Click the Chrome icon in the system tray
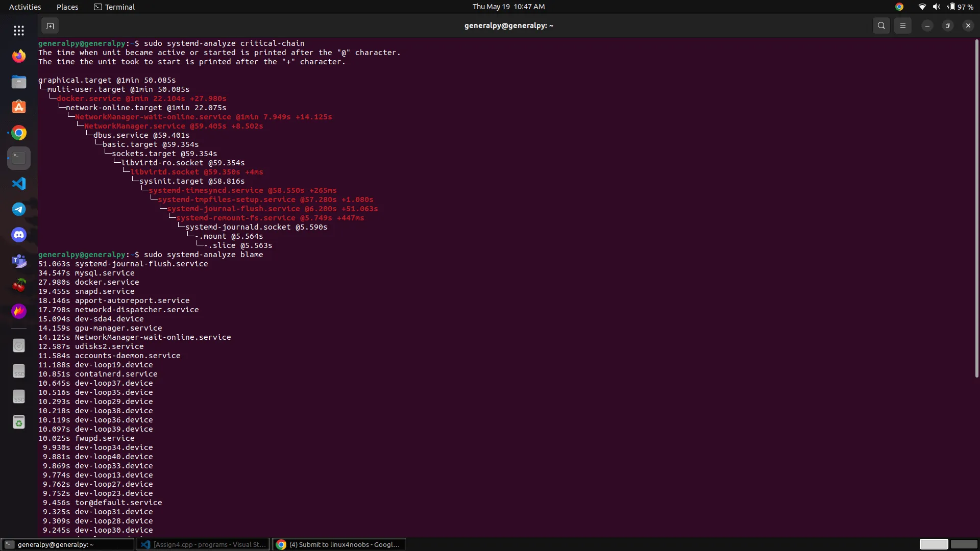980x551 pixels. (x=899, y=7)
